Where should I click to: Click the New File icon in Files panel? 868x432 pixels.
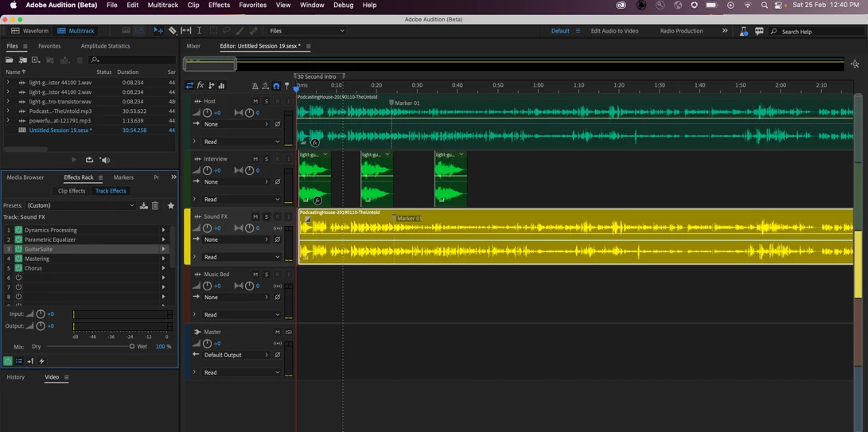tap(36, 60)
